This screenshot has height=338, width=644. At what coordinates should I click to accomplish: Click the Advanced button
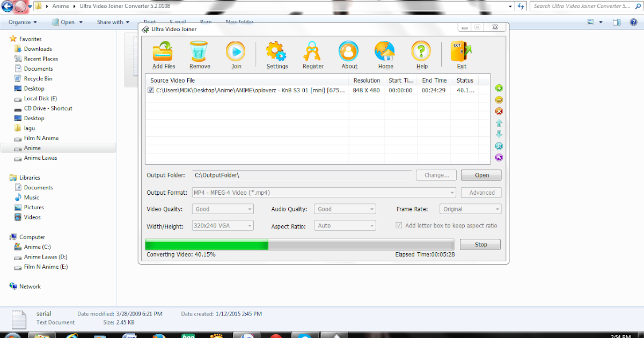click(x=482, y=193)
